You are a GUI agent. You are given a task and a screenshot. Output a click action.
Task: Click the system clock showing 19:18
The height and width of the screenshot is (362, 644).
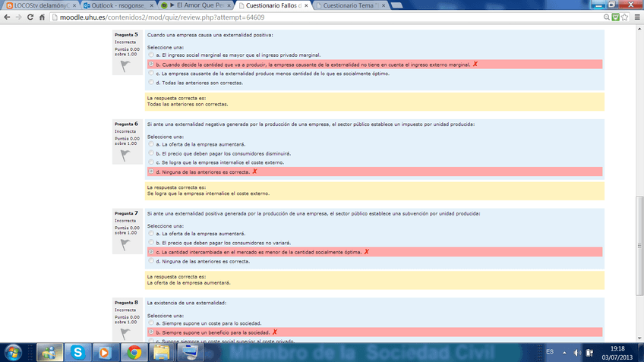617,352
